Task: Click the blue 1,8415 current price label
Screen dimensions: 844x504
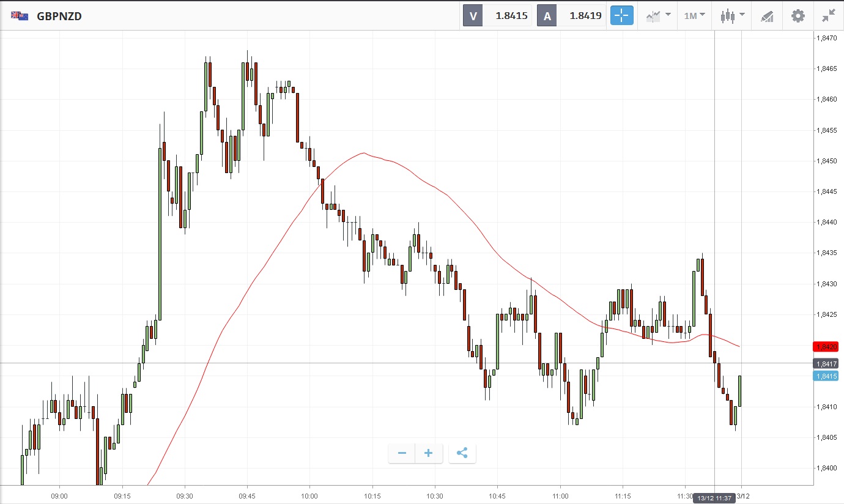Action: coord(826,376)
